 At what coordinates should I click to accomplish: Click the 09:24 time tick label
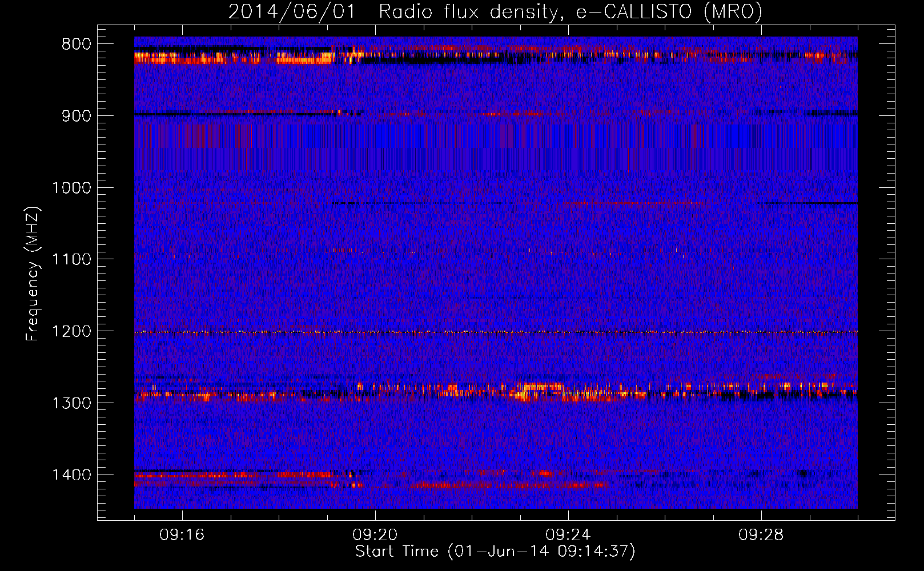tap(568, 535)
